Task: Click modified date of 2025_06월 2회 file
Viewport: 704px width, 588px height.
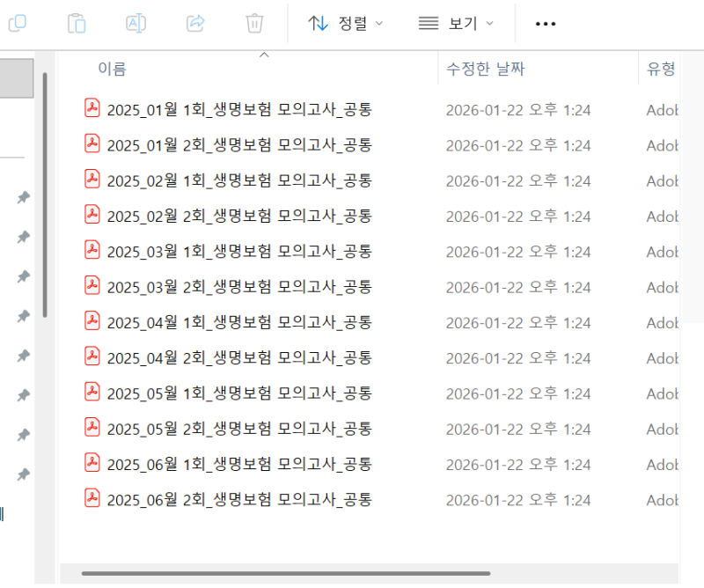Action: (518, 500)
